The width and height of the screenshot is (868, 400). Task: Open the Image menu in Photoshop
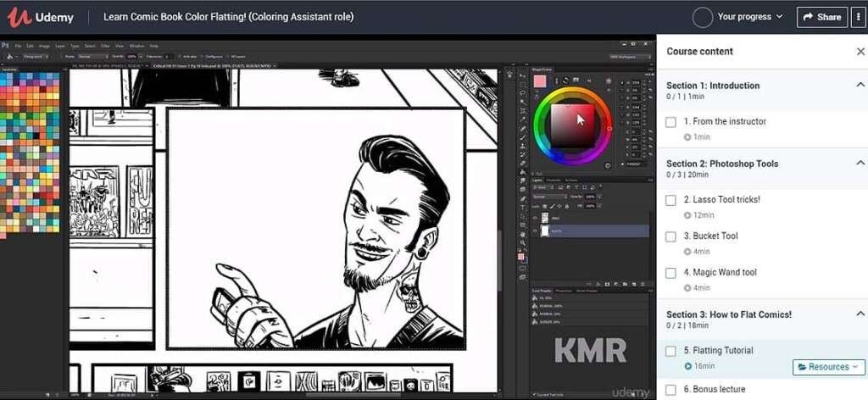tap(44, 46)
